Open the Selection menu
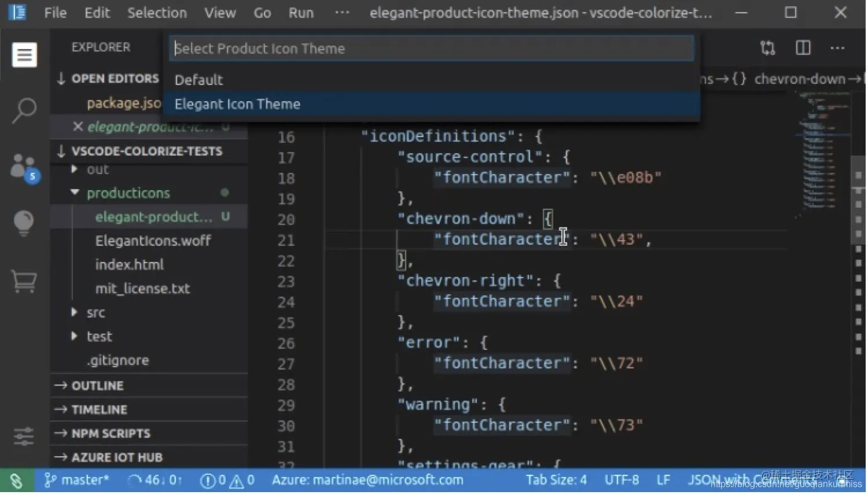This screenshot has width=868, height=495. (157, 13)
